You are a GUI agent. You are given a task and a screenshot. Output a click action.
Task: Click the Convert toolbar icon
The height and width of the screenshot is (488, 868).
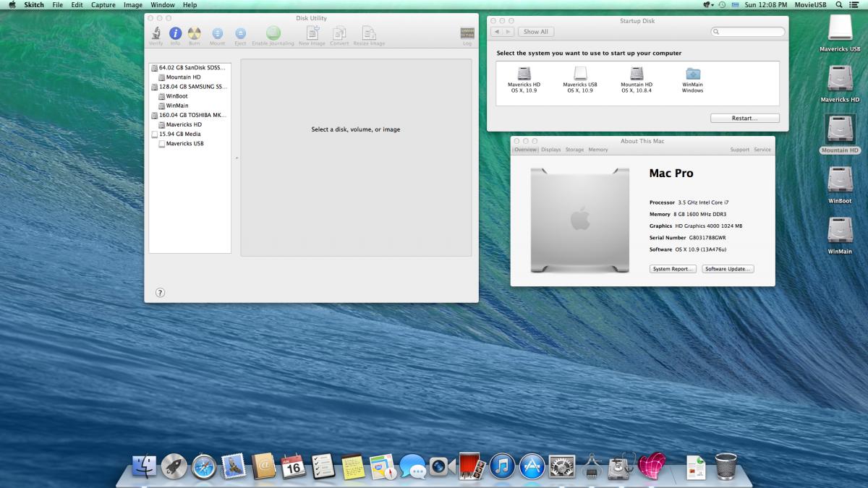tap(339, 35)
